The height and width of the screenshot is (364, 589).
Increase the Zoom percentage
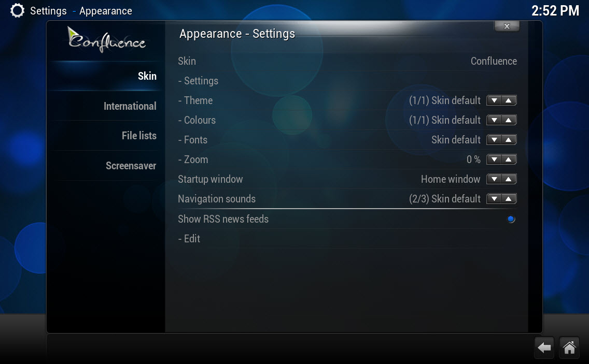[x=509, y=159]
